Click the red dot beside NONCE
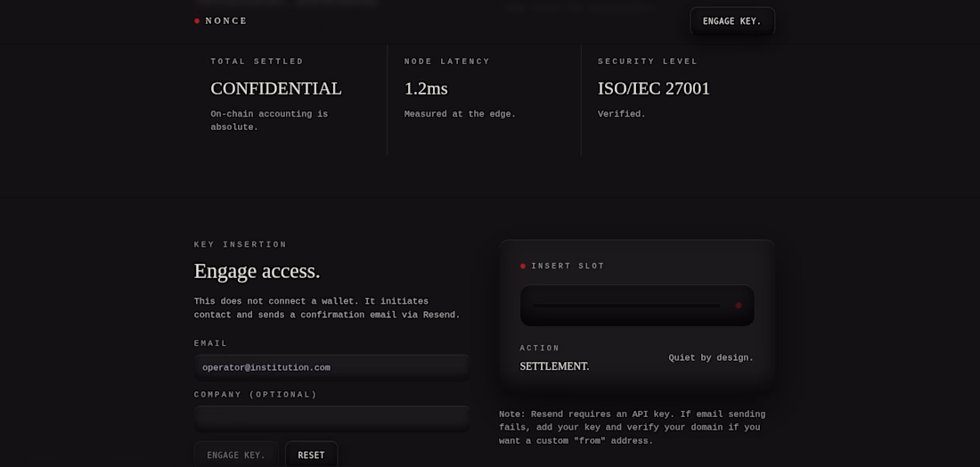This screenshot has height=467, width=980. (197, 20)
